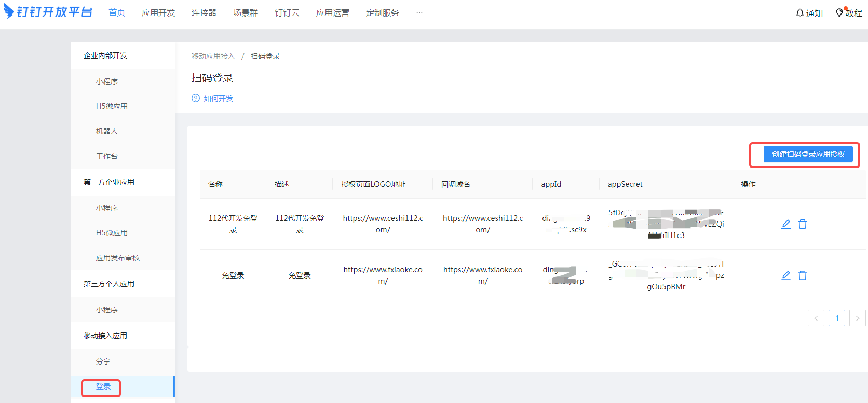868x403 pixels.
Task: Click ceshi112 LOGO address cell
Action: 383,224
